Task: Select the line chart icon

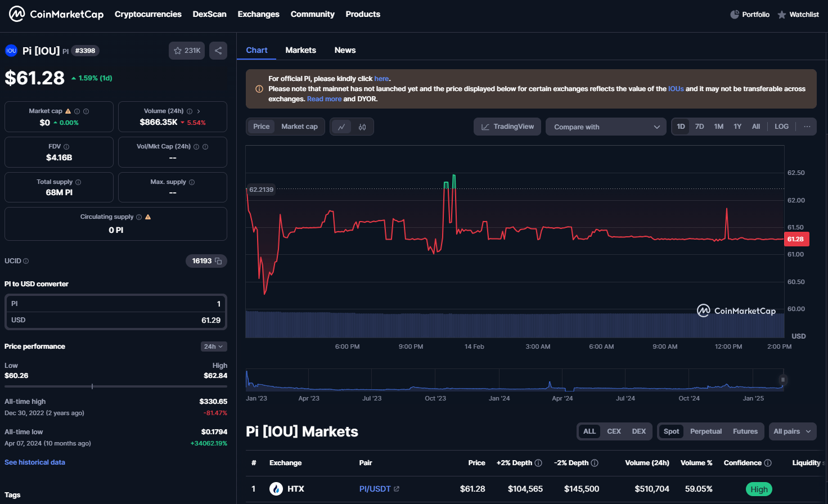Action: tap(341, 127)
